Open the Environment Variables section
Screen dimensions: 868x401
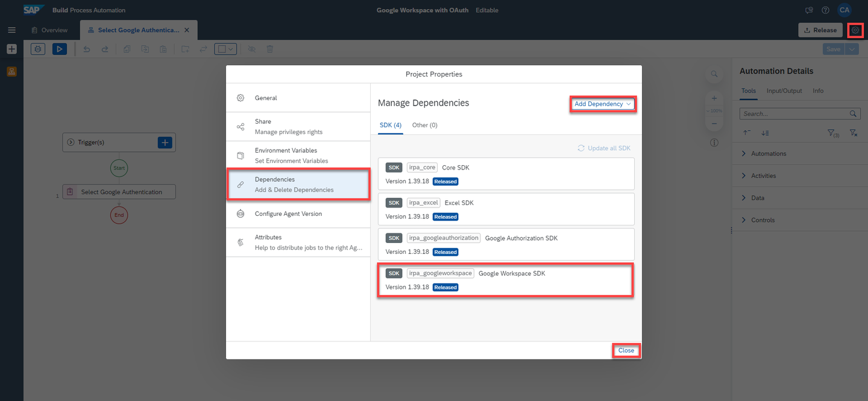point(298,156)
